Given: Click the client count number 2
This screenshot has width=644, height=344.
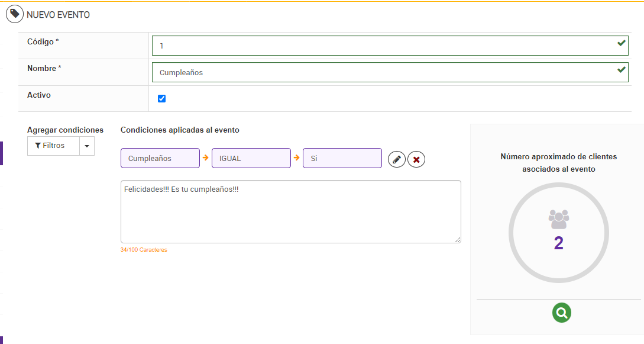Looking at the screenshot, I should coord(559,243).
